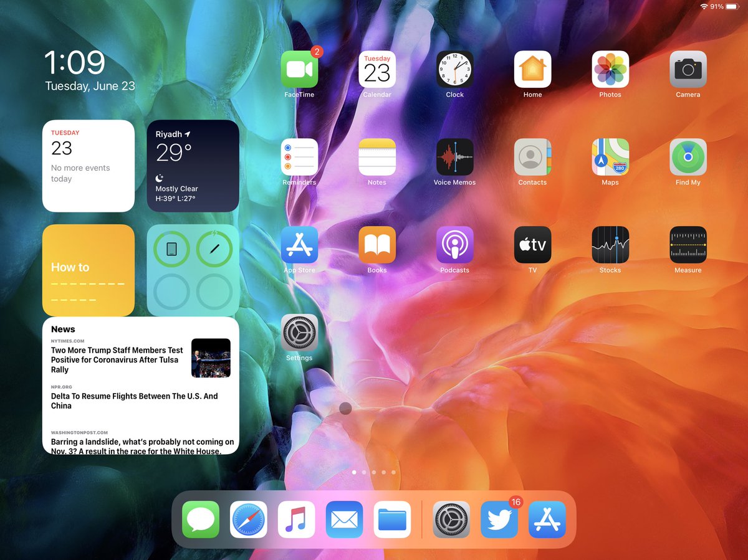Open Twitter with 16 notifications badge

coord(499,520)
